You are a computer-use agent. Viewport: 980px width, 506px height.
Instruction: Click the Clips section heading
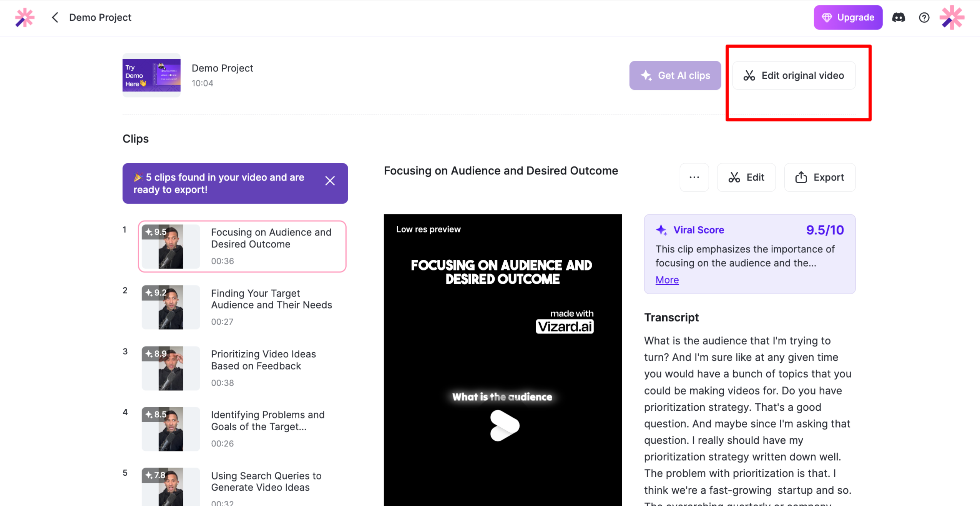pos(135,139)
